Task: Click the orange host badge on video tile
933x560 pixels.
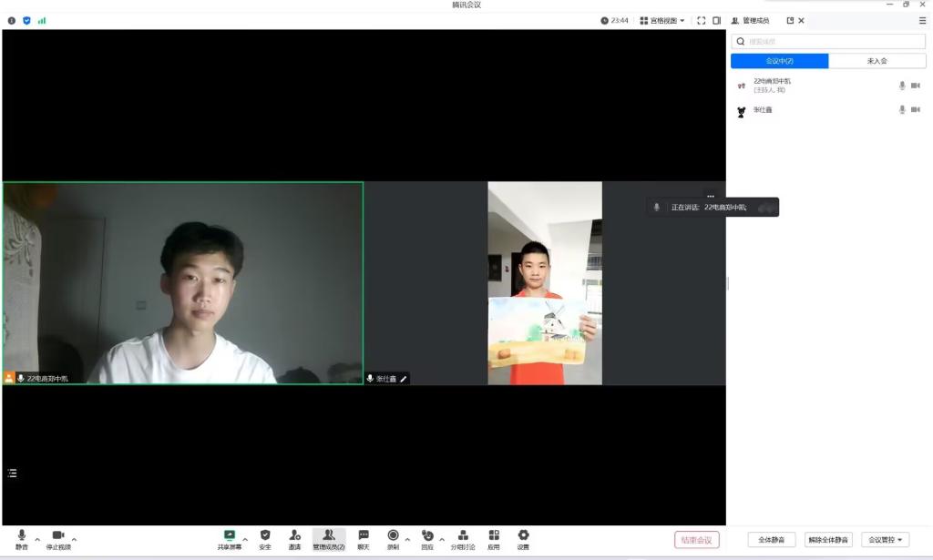Action: point(9,378)
